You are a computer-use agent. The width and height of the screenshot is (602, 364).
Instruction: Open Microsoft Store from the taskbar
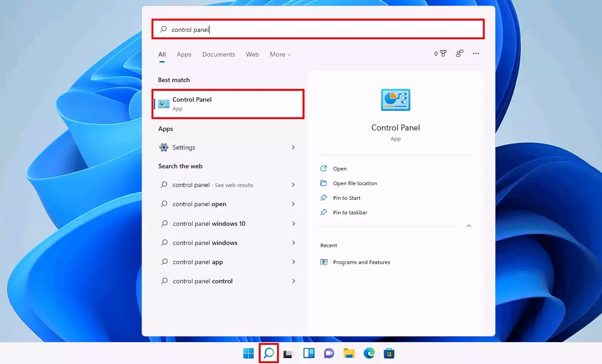[x=388, y=353]
